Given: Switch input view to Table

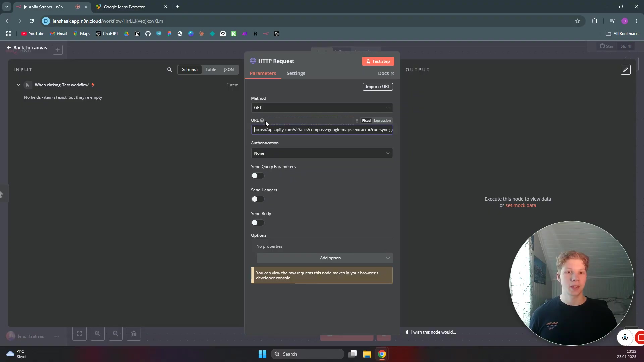Looking at the screenshot, I should coord(211,70).
